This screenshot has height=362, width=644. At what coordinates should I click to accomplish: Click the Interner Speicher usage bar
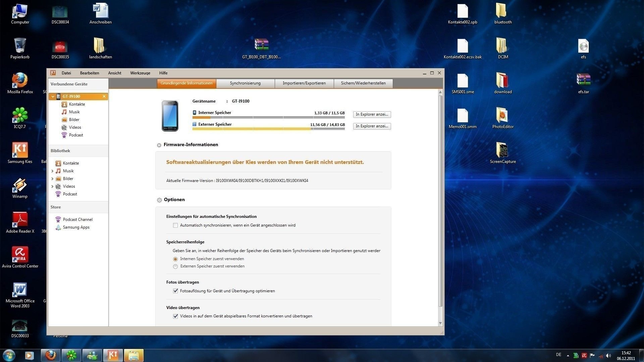[269, 118]
